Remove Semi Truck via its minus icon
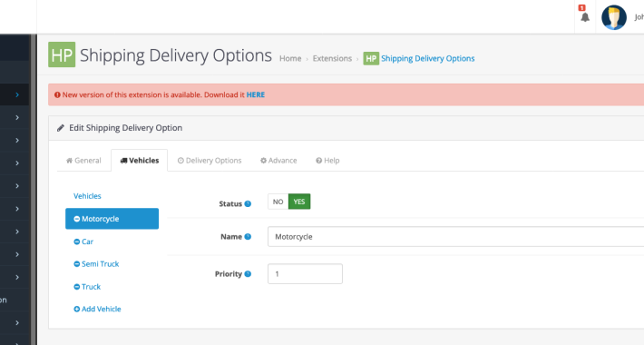This screenshot has height=345, width=644. [x=76, y=264]
